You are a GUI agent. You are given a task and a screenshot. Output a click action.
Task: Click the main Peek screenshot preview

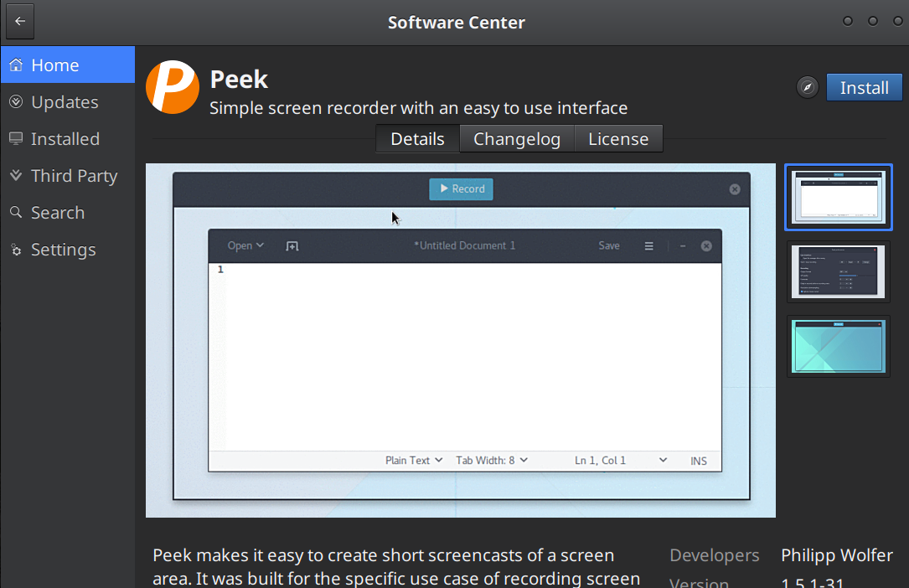click(x=460, y=341)
